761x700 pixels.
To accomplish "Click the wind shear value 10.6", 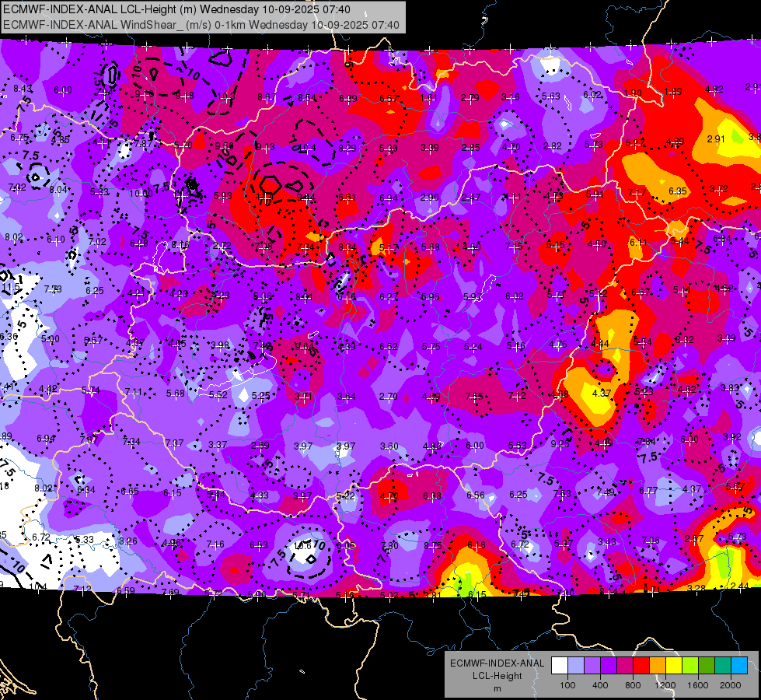I will pos(303,545).
